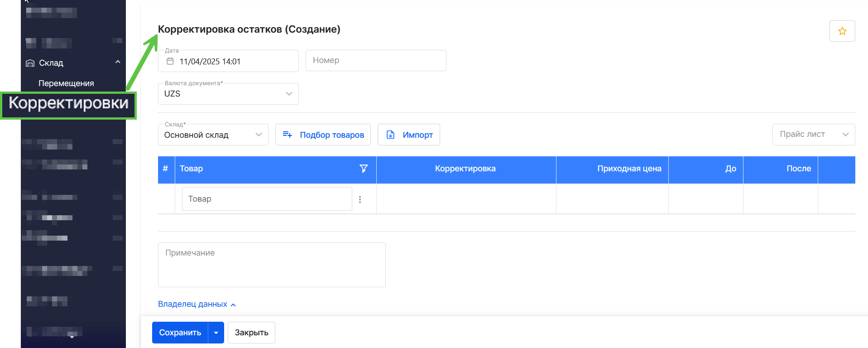Click the filter icon in Товар column header
The width and height of the screenshot is (868, 348).
click(x=363, y=169)
